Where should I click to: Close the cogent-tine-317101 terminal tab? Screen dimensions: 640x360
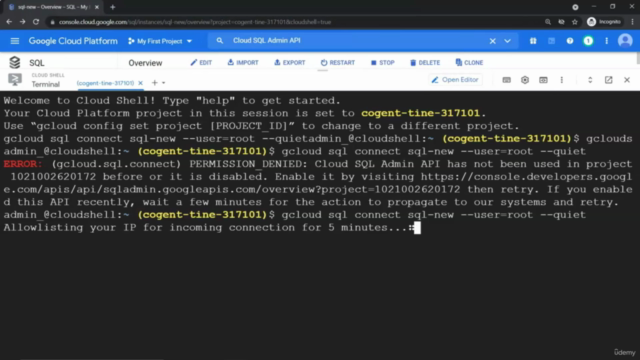coord(140,83)
